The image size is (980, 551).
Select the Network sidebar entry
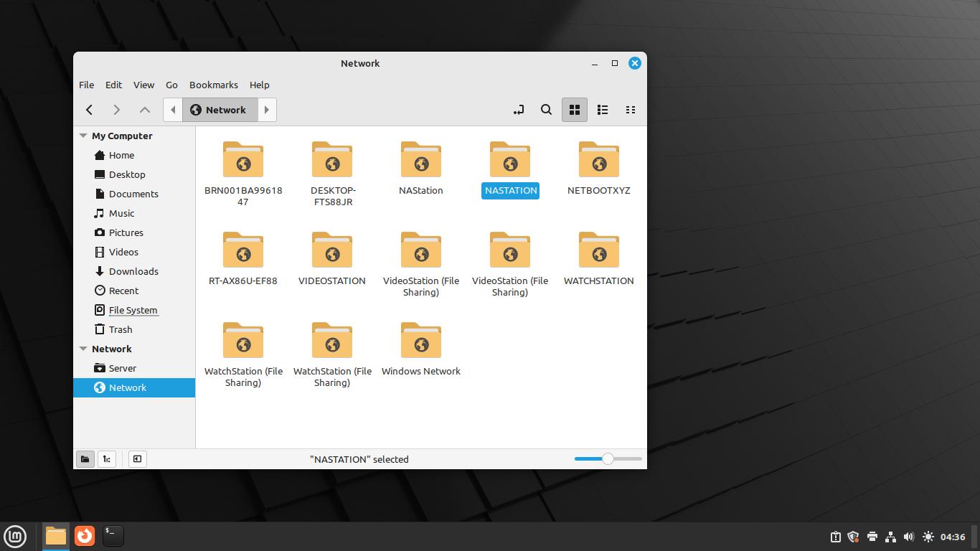[x=134, y=387]
